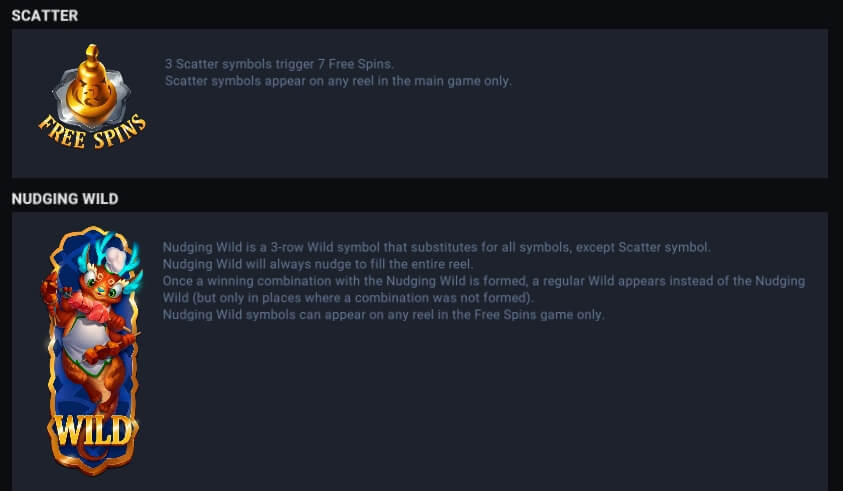This screenshot has height=491, width=843.
Task: Click the SCATTER section heading
Action: [x=45, y=16]
